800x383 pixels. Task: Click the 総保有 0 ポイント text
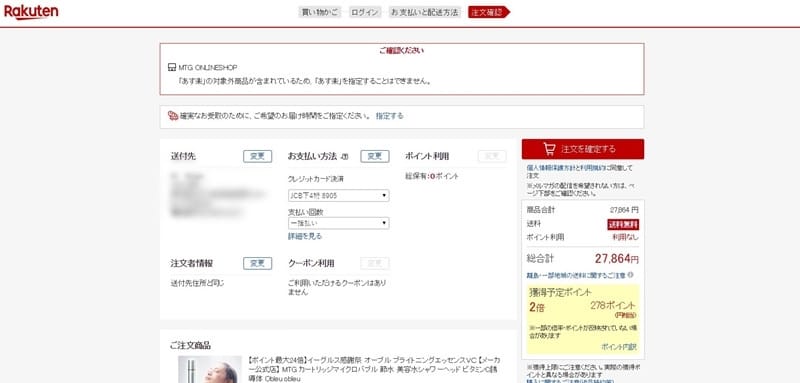[x=432, y=176]
